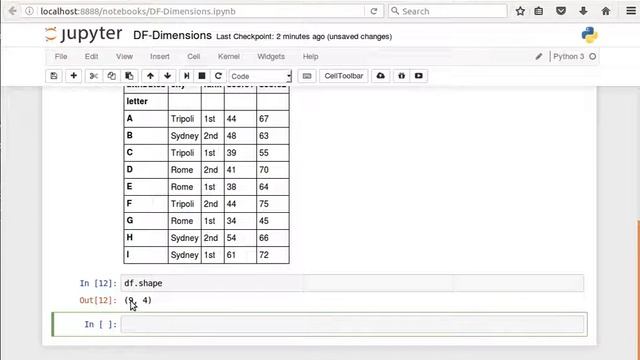This screenshot has width=640, height=360.
Task: Click the df.shape code cell
Action: pos(352,283)
